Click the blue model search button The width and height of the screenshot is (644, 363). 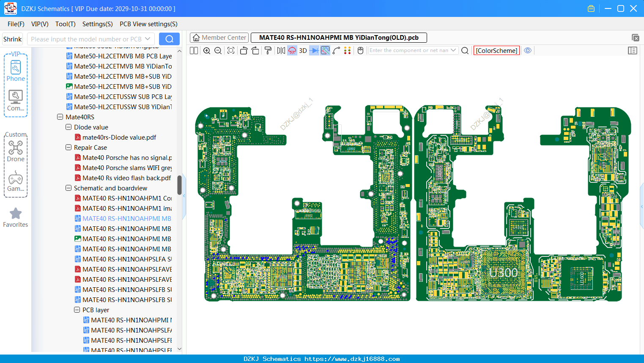169,39
